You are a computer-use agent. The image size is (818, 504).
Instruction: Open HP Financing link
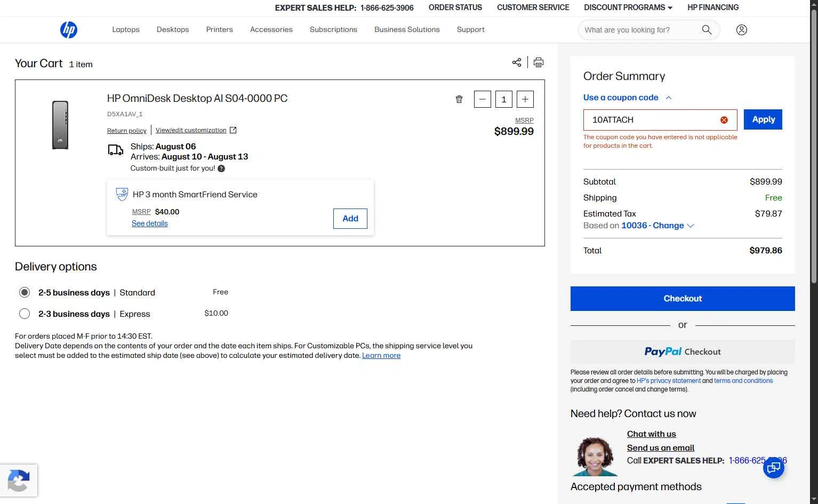click(x=713, y=7)
